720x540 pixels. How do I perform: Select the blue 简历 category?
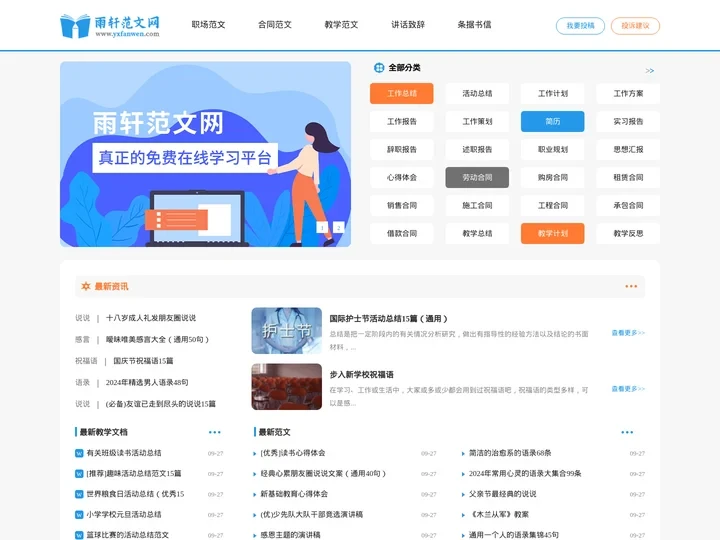[x=553, y=122]
